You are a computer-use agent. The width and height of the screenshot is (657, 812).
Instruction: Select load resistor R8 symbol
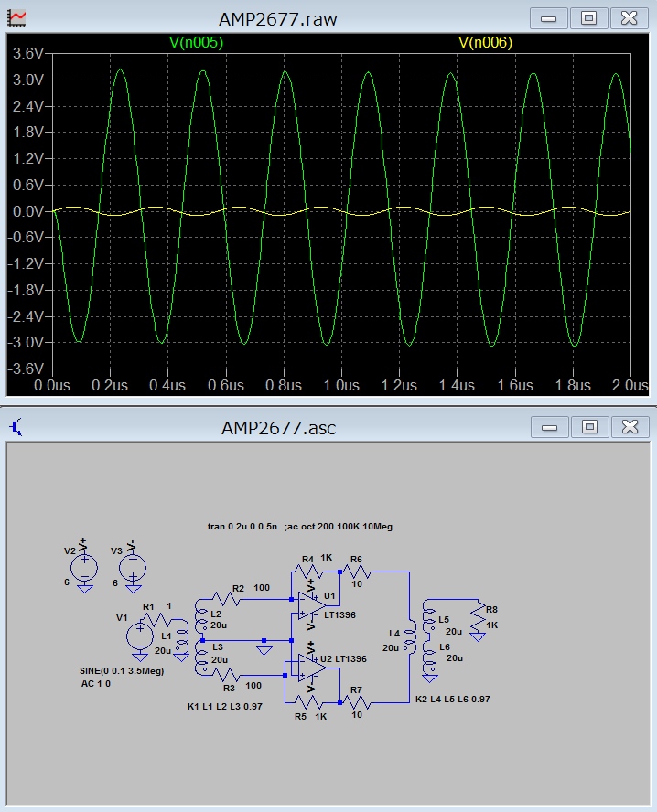point(478,616)
